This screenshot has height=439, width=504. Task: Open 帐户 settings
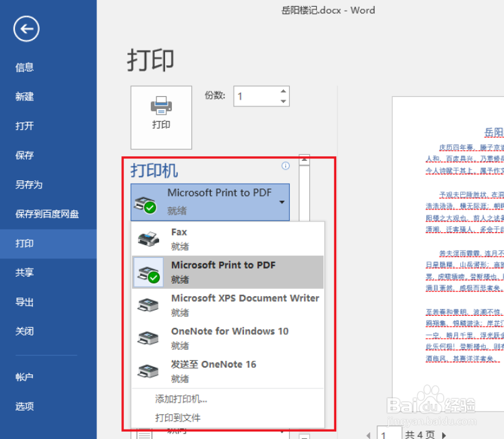[24, 377]
